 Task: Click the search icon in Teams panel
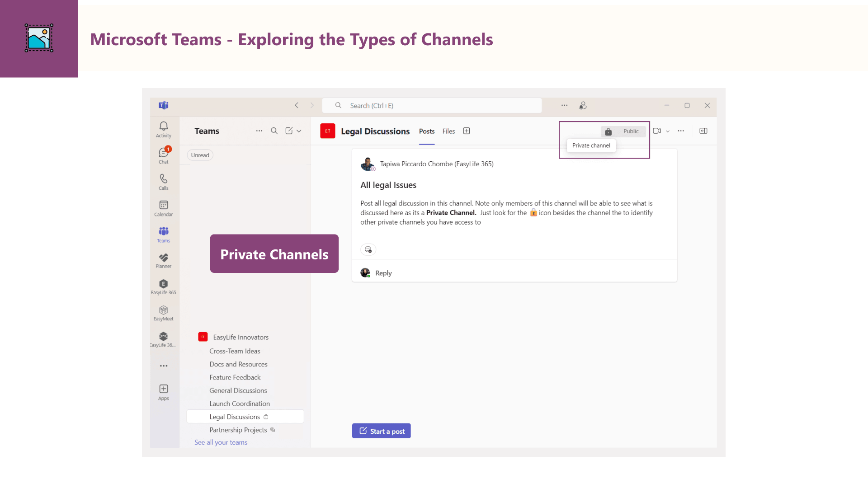pos(274,131)
